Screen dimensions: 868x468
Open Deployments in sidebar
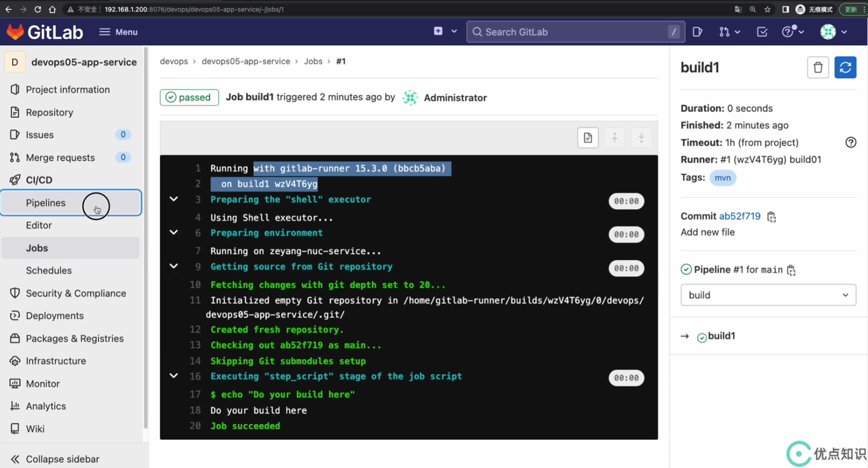pyautogui.click(x=54, y=316)
